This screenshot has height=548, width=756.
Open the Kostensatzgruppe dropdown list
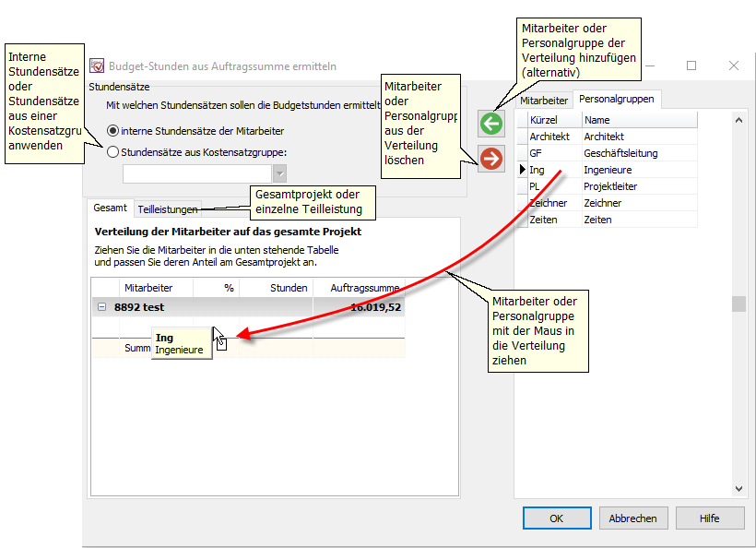279,173
